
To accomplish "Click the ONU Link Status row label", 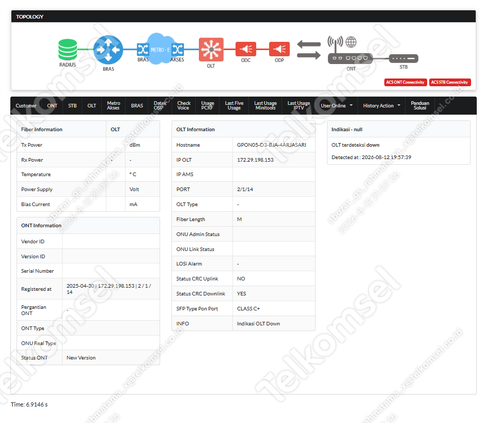I will click(195, 249).
